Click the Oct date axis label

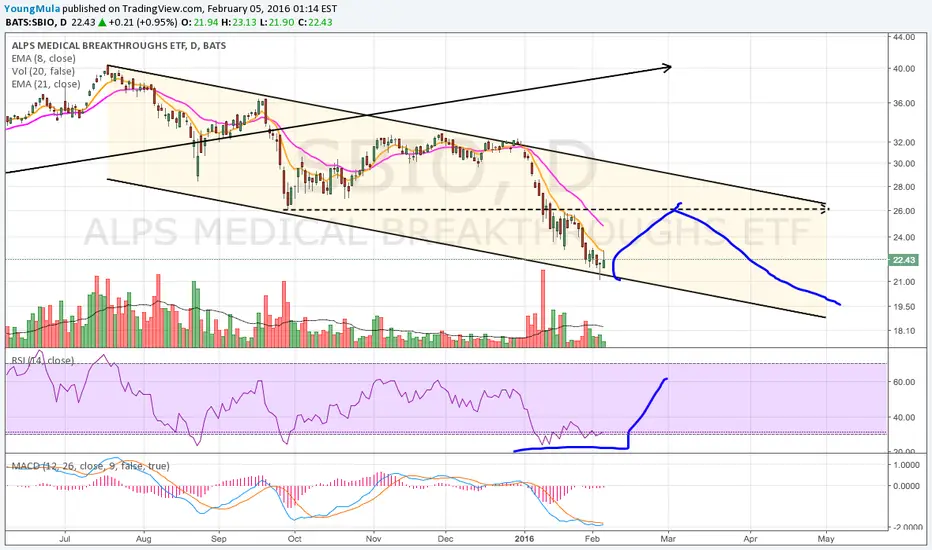pos(294,539)
